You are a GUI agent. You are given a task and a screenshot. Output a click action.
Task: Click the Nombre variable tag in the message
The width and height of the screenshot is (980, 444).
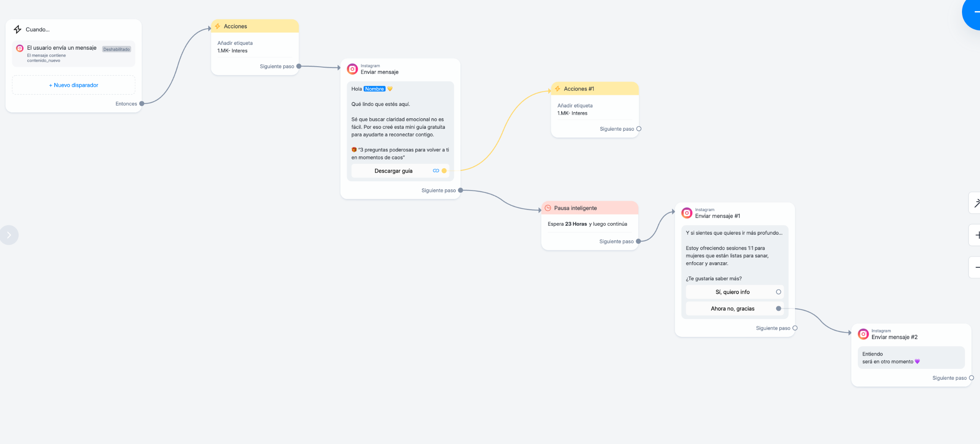[x=374, y=89]
